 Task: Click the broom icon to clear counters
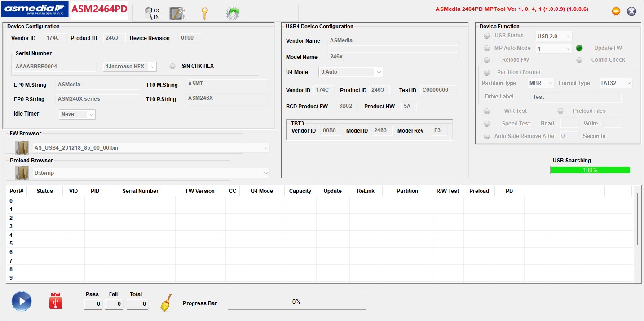[166, 303]
